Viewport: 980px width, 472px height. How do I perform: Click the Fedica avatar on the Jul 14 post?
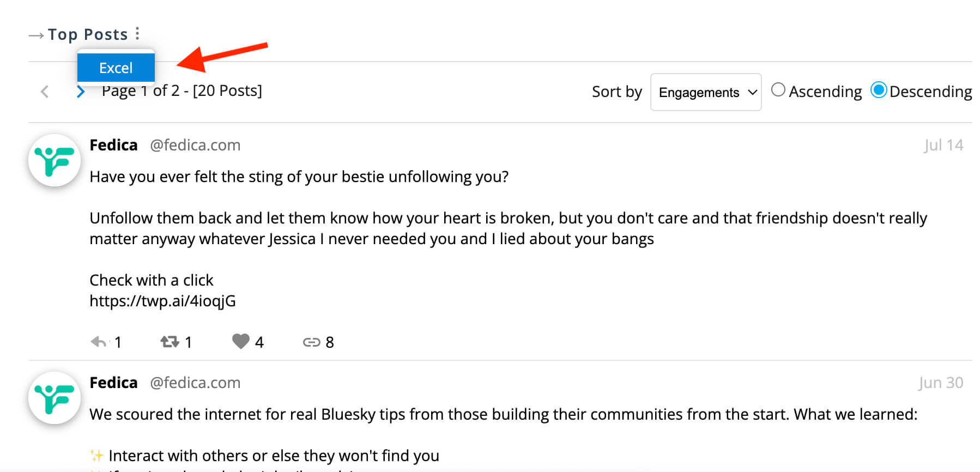55,160
